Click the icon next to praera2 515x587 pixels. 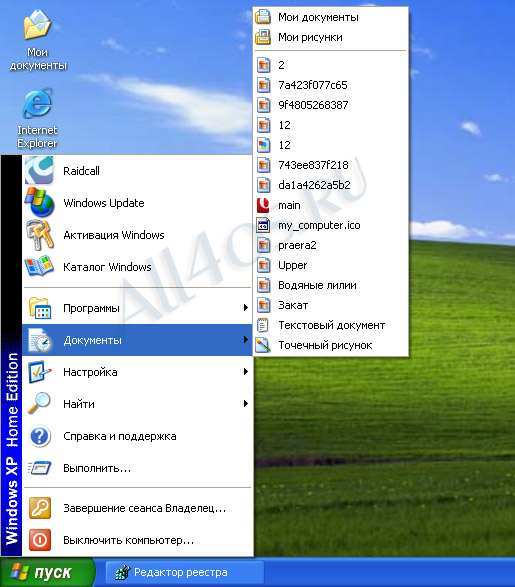point(263,245)
